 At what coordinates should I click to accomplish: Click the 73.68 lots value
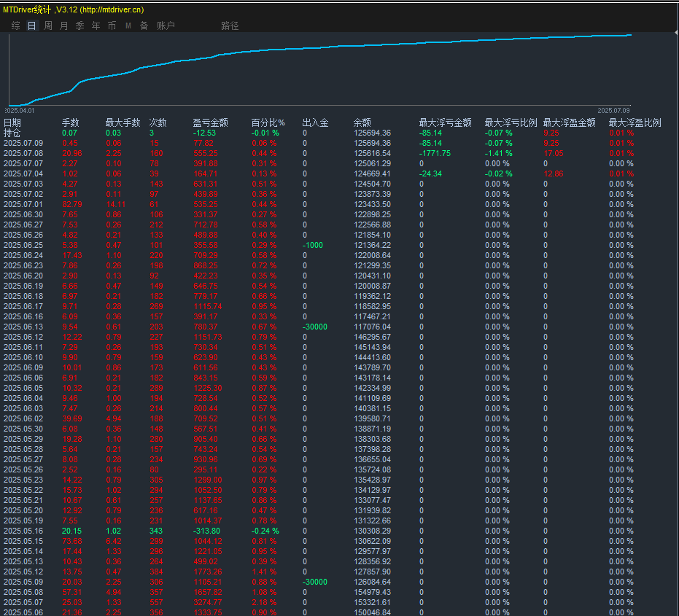pos(72,541)
